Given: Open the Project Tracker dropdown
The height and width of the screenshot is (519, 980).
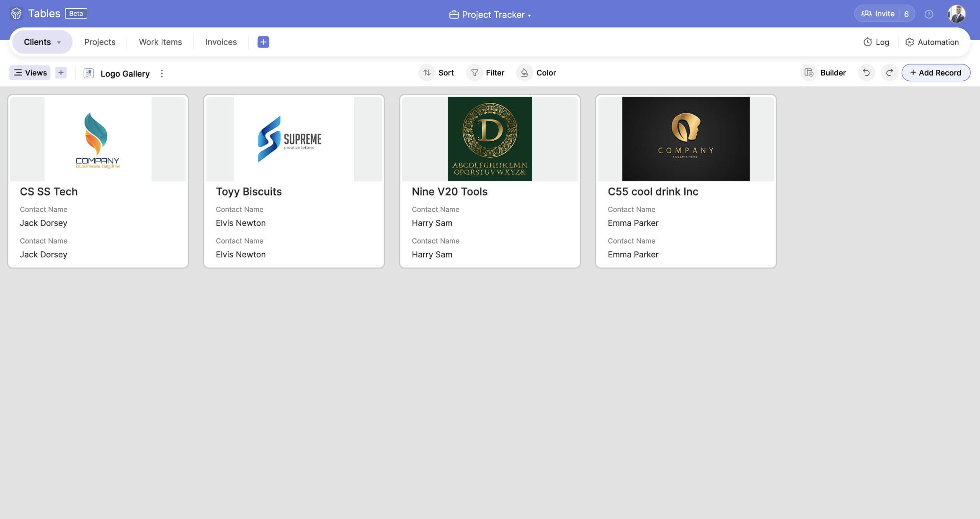Looking at the screenshot, I should click(x=490, y=15).
